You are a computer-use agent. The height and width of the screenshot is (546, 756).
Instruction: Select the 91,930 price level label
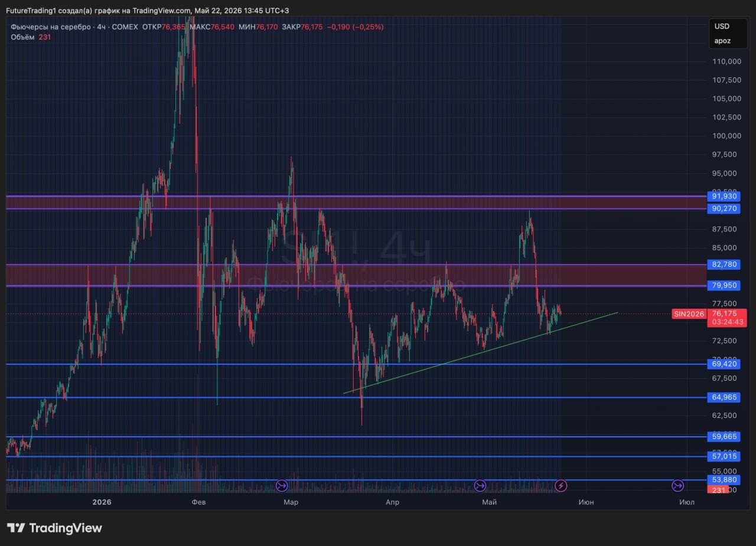[x=724, y=196]
